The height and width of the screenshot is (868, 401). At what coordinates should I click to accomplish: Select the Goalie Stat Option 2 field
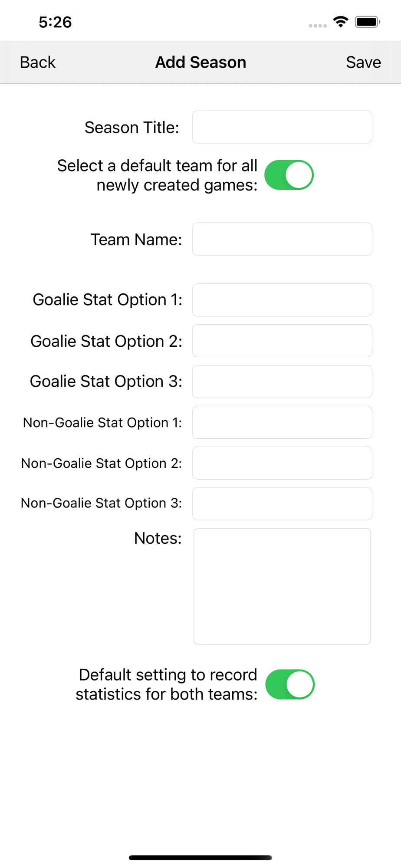pyautogui.click(x=282, y=341)
